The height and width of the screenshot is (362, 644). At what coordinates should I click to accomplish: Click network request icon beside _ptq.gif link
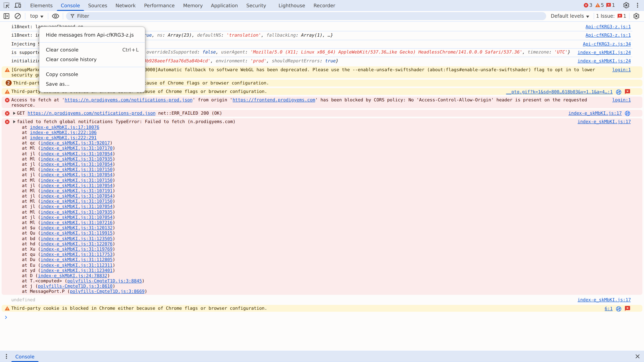(x=619, y=92)
